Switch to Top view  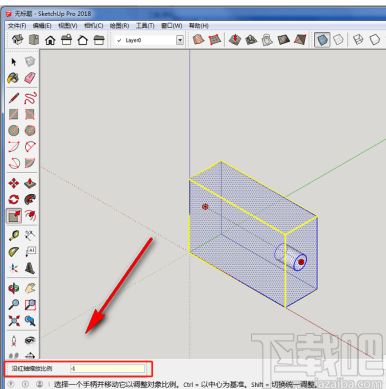(34, 40)
